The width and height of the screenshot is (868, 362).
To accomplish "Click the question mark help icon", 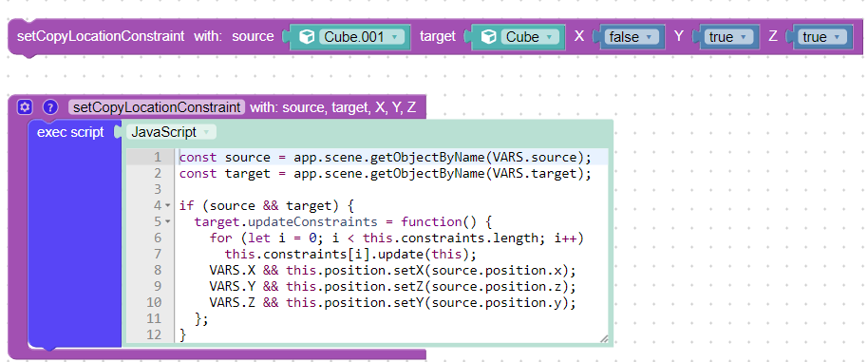I will (x=49, y=106).
